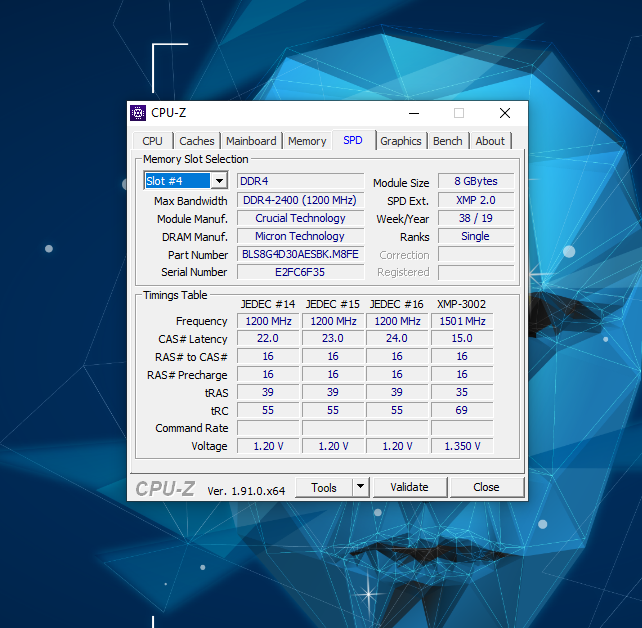642x628 pixels.
Task: Click the 1.350 V XMP voltage cell
Action: [x=462, y=446]
